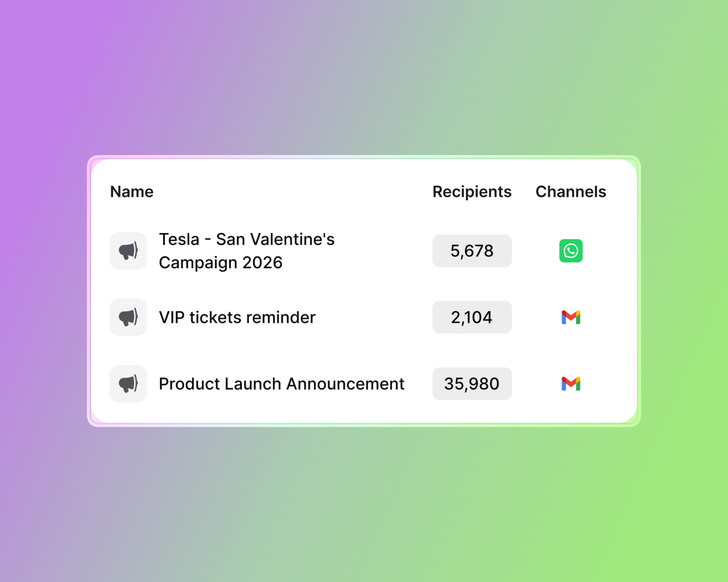Sort by the Name column header

point(131,192)
